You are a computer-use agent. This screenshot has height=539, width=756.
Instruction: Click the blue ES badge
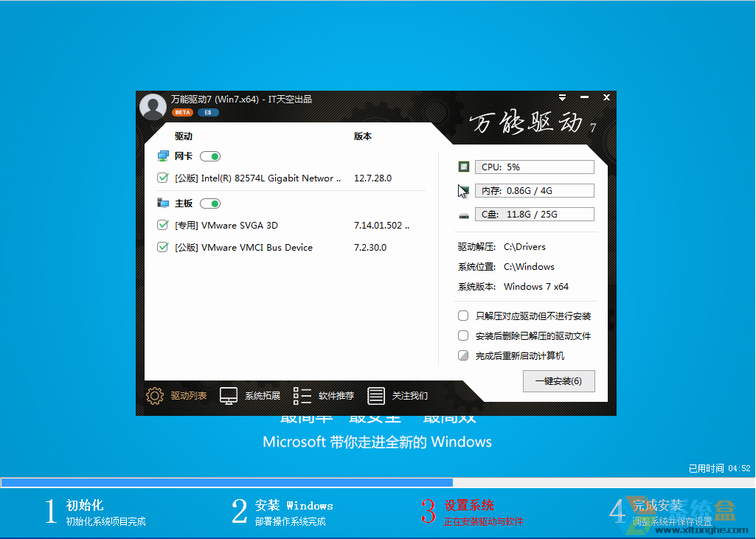[x=208, y=112]
